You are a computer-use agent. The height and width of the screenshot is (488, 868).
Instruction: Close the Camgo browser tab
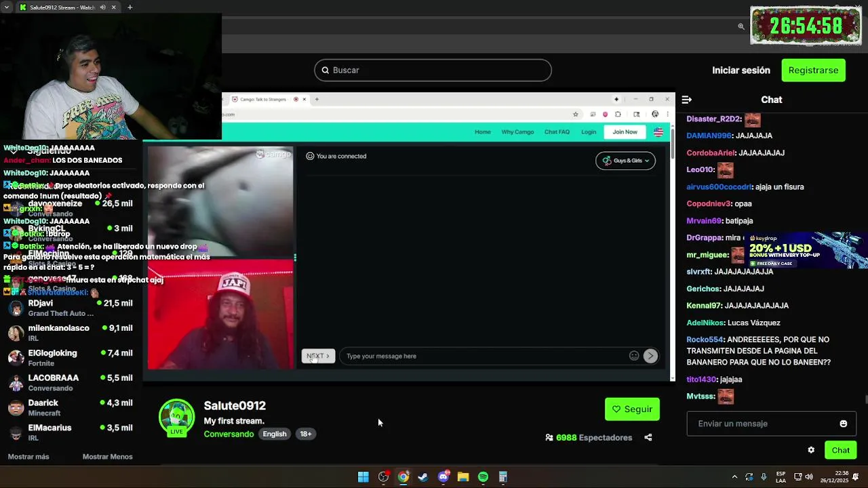click(304, 99)
